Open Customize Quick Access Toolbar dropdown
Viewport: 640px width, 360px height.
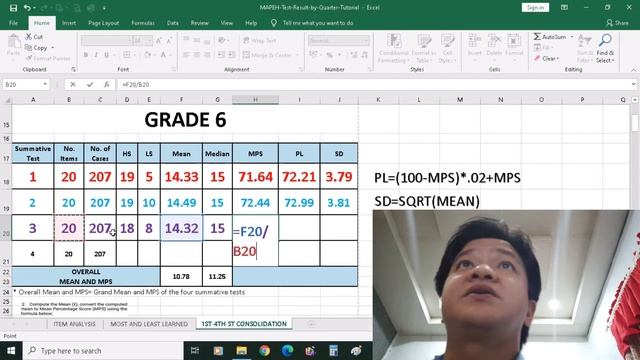pyautogui.click(x=104, y=8)
